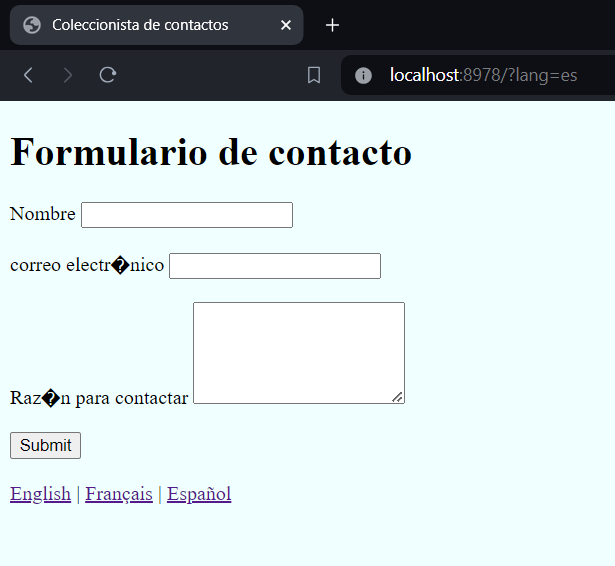Reload the page with refresh icon
This screenshot has width=615, height=566.
[107, 75]
